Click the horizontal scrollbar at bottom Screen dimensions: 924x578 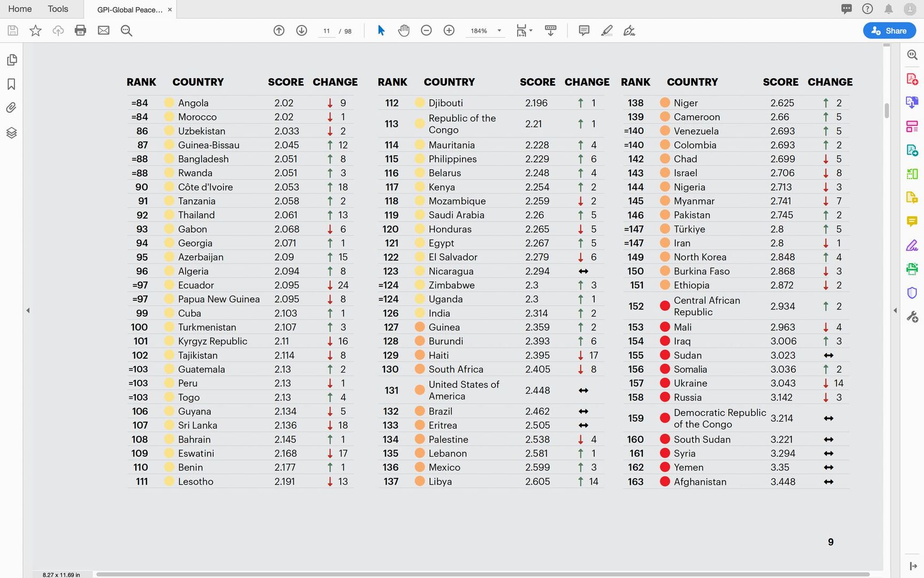point(482,574)
